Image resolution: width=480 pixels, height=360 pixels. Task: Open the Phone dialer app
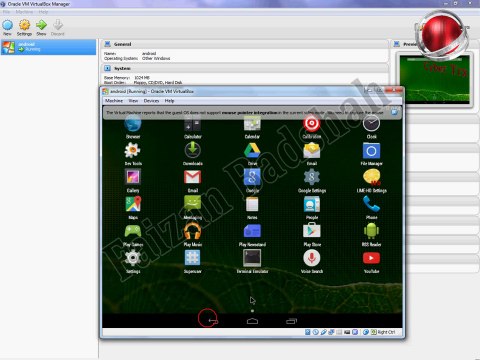point(371,206)
